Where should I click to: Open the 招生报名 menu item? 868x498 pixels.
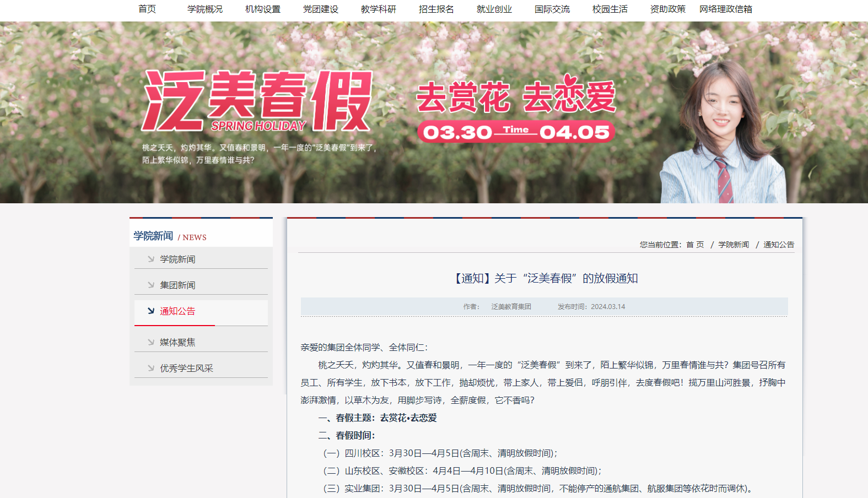436,9
